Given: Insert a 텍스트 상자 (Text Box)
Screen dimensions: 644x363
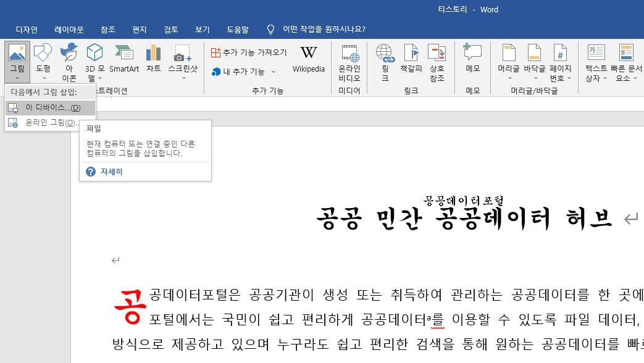Looking at the screenshot, I should pyautogui.click(x=596, y=52).
